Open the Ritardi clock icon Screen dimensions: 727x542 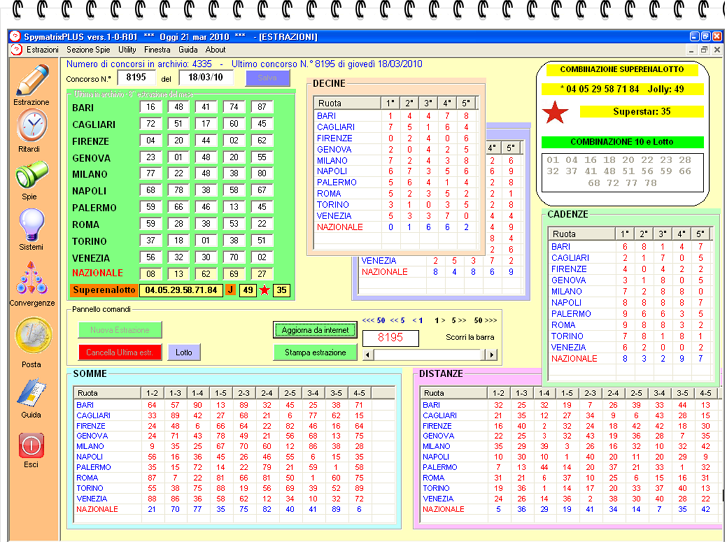(x=31, y=125)
